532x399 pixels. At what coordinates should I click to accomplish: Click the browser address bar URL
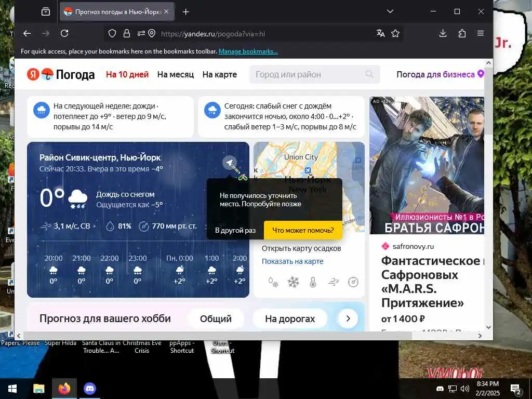pos(212,34)
